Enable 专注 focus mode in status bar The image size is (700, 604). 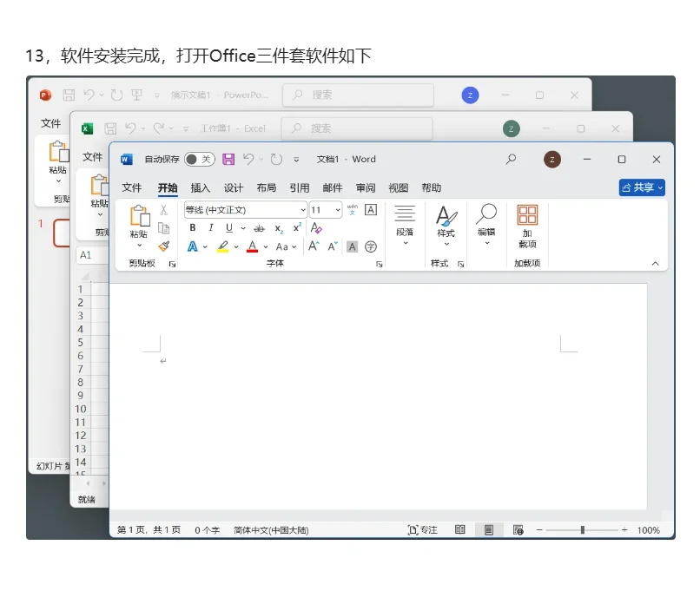(x=423, y=529)
